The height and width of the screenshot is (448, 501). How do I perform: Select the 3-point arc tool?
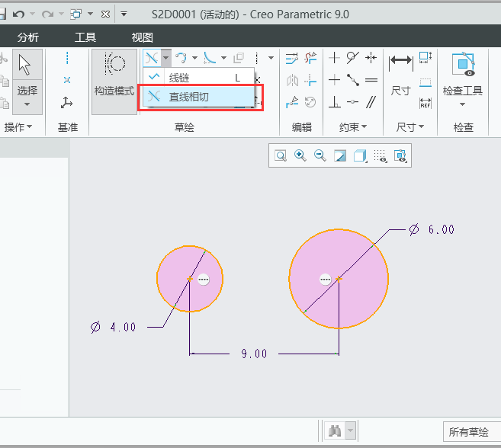click(181, 58)
